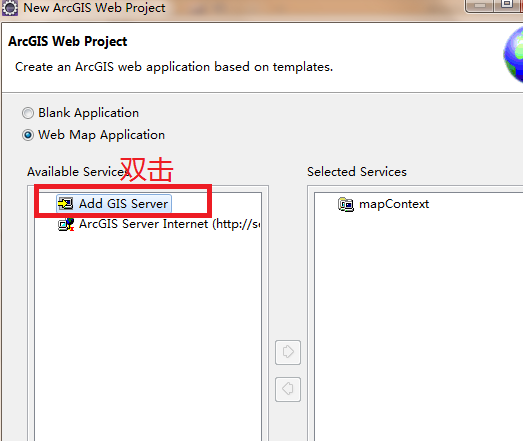
Task: Click the Add GIS Server icon
Action: point(65,203)
